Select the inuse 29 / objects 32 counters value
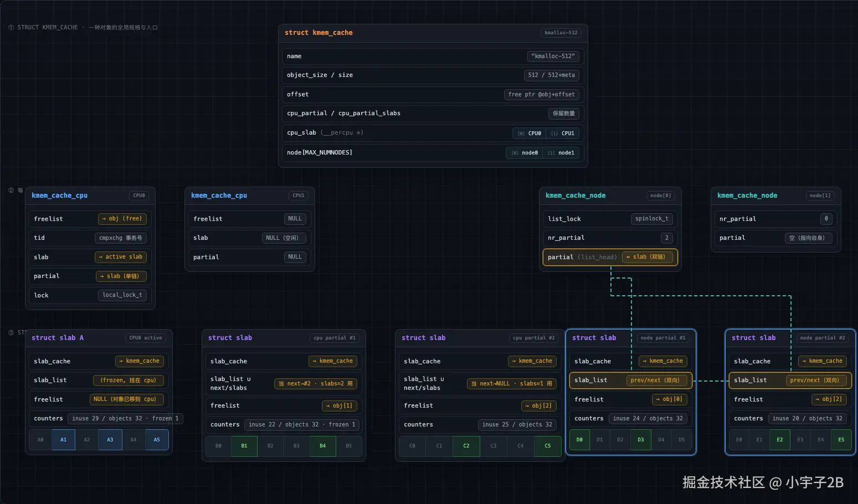This screenshot has width=858, height=504. click(125, 419)
